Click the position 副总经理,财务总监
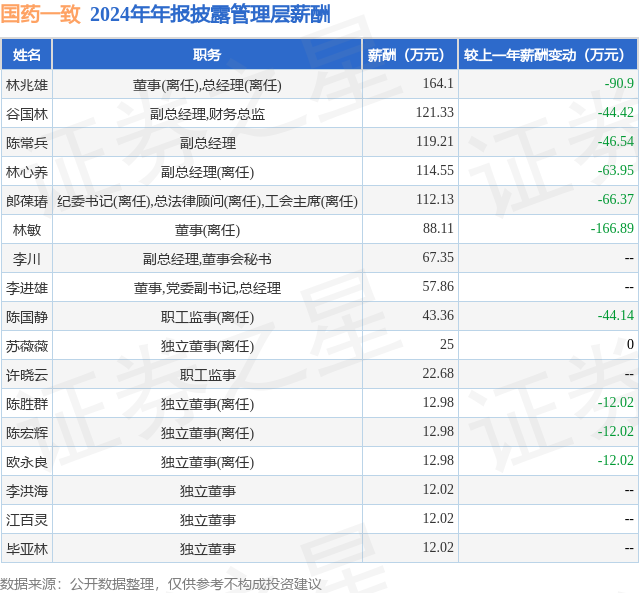Screen dimensions: 639x593 click(x=207, y=114)
